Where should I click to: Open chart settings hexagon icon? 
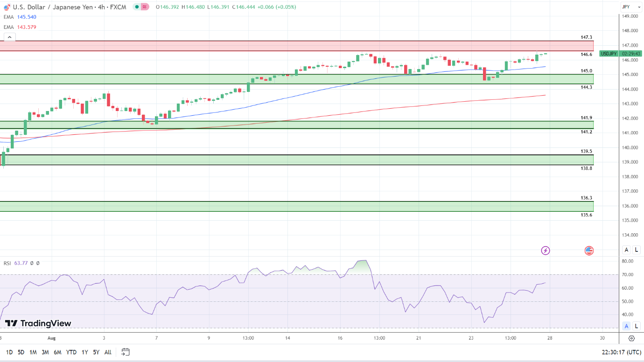[631, 338]
